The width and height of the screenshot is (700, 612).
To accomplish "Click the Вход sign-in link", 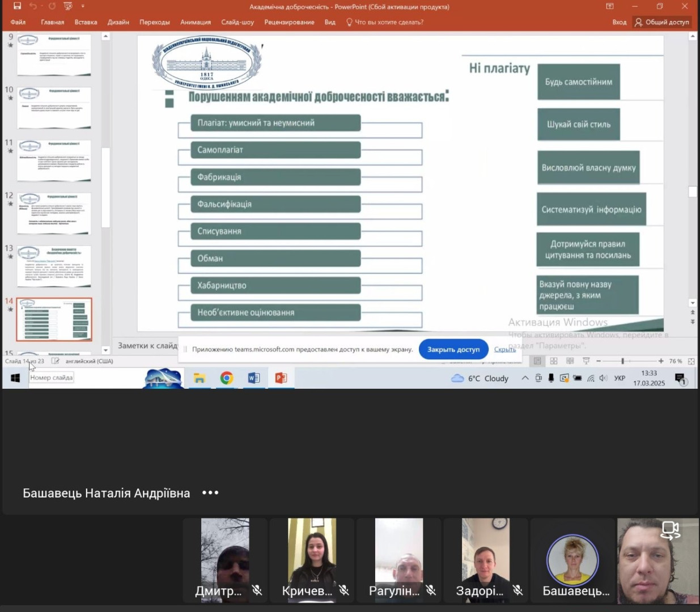I will coord(620,22).
